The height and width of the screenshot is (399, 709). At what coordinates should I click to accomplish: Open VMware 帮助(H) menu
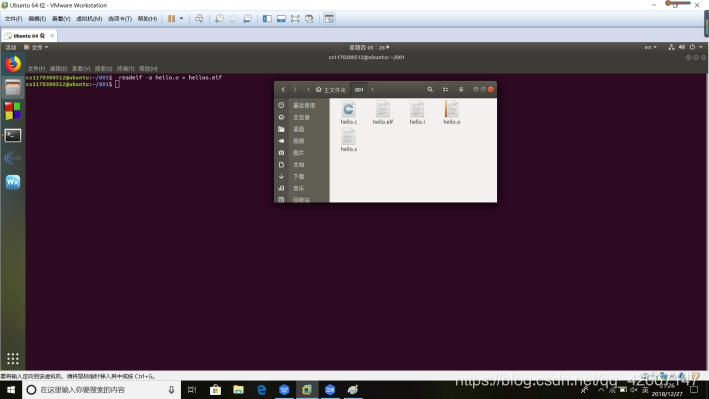pyautogui.click(x=147, y=19)
